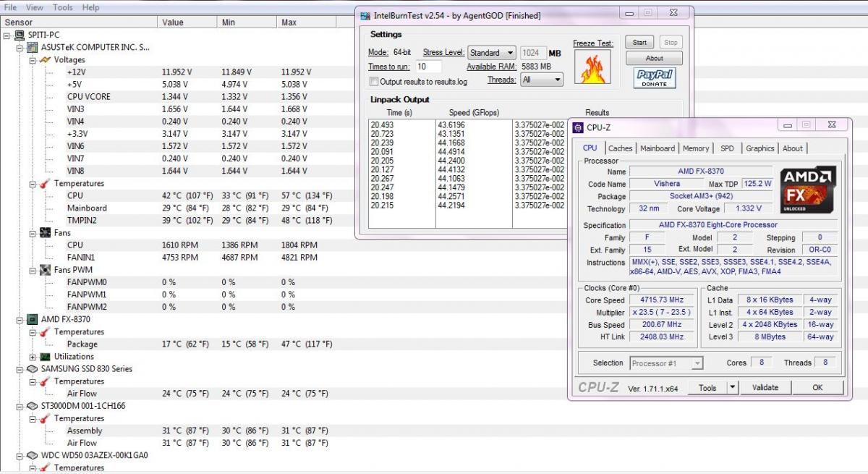868x474 pixels.
Task: Click the thermometer icon under SAMSUNG SSD
Action: pos(45,381)
